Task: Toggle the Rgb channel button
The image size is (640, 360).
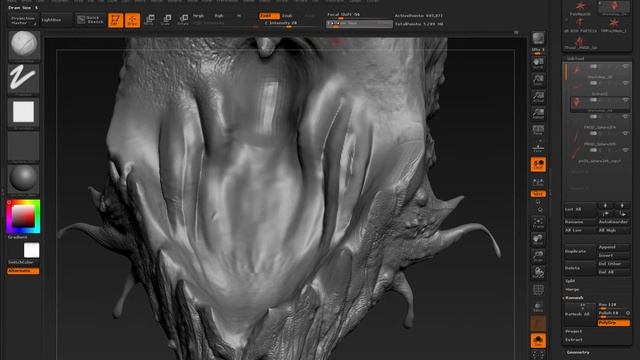Action: click(219, 16)
